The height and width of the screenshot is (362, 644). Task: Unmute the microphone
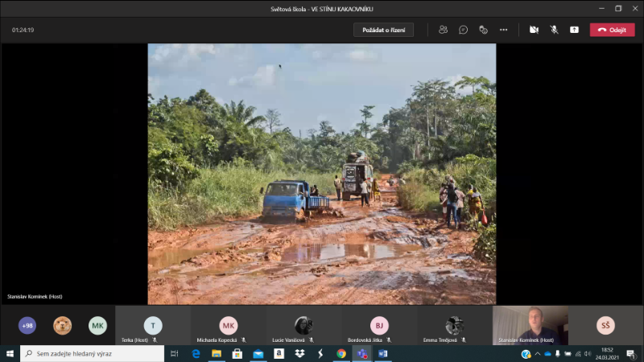(x=554, y=30)
